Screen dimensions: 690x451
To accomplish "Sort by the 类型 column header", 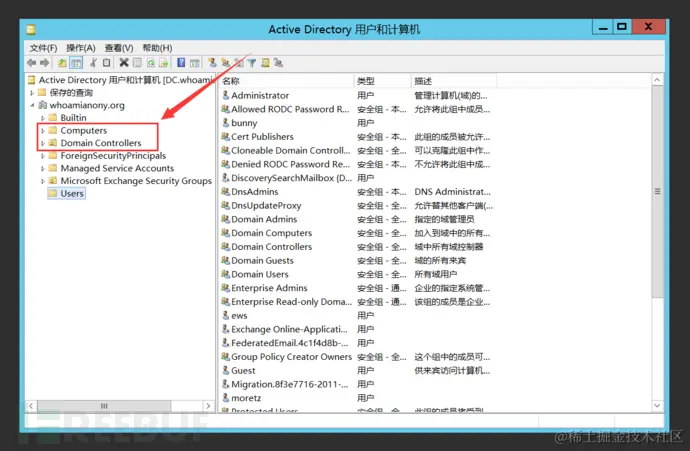I will pyautogui.click(x=382, y=81).
